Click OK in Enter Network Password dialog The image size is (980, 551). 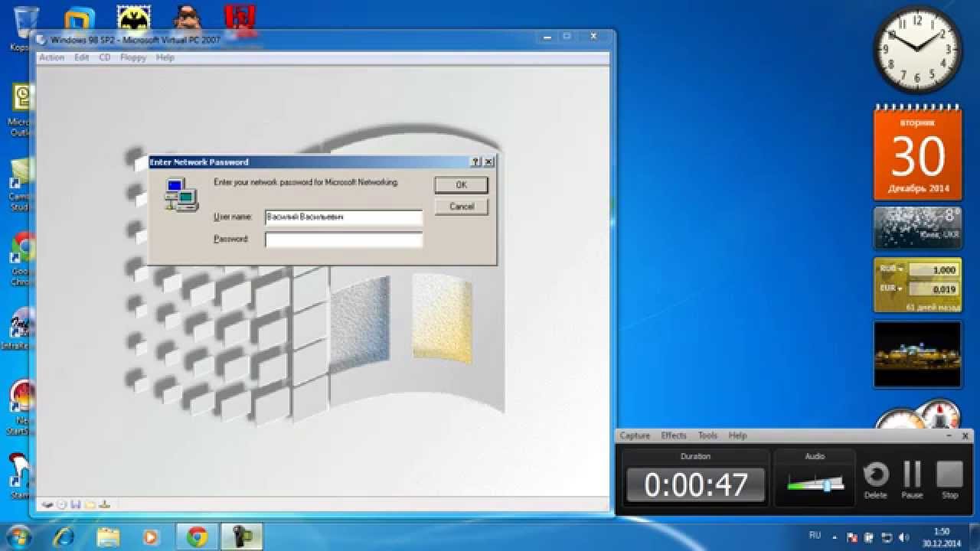point(461,184)
